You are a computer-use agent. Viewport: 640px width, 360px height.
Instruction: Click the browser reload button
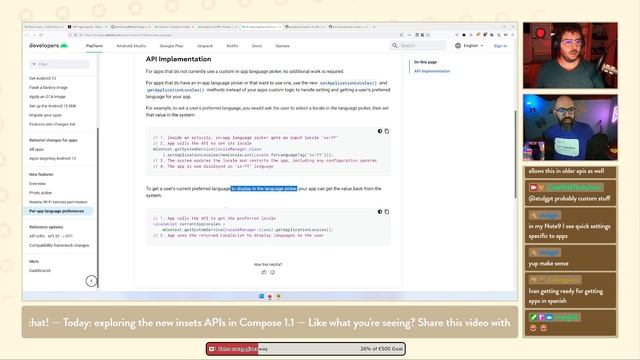pos(41,35)
